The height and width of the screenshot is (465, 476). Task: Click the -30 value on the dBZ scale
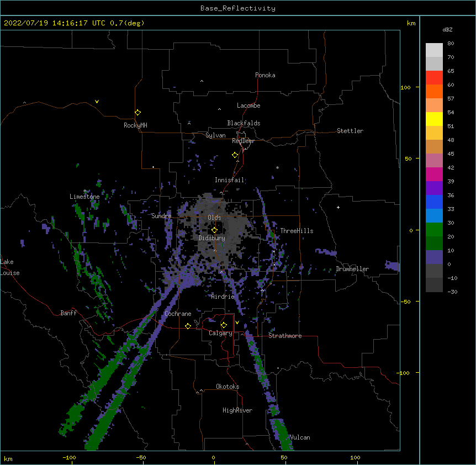452,292
